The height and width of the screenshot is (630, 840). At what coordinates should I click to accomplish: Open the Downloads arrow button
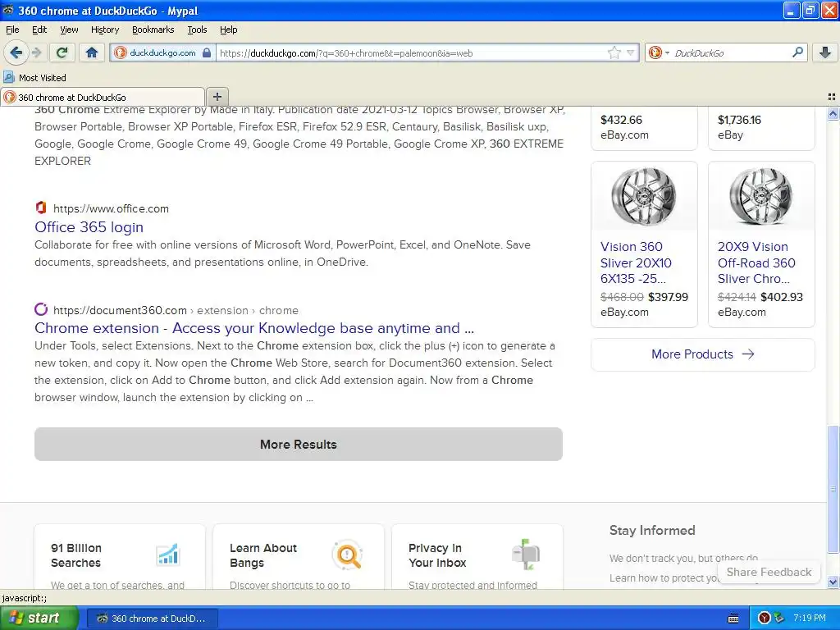pos(825,52)
